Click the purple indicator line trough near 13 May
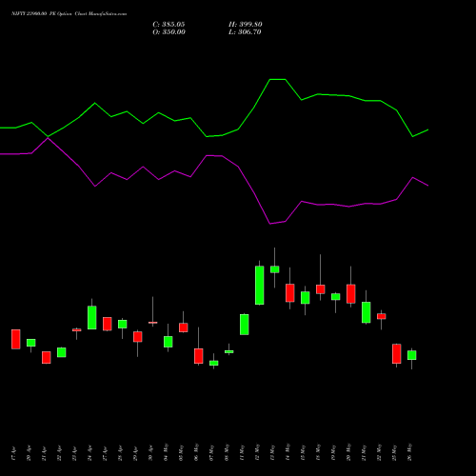 pyautogui.click(x=270, y=224)
